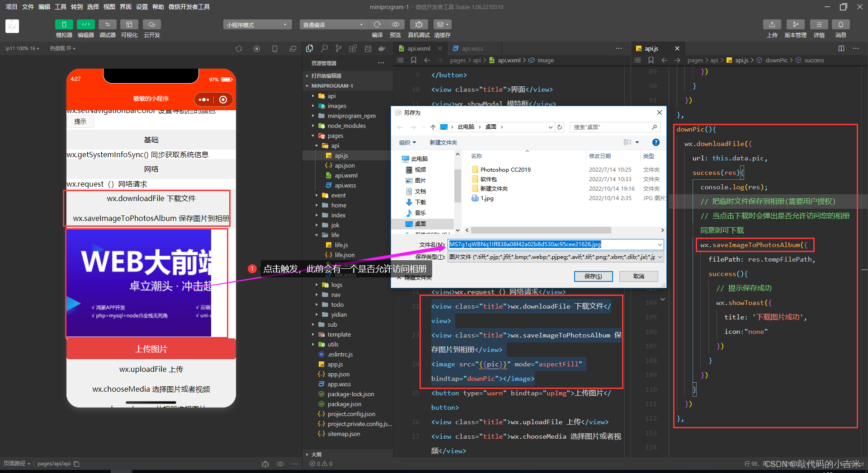Close the api.js editor tab

click(677, 48)
